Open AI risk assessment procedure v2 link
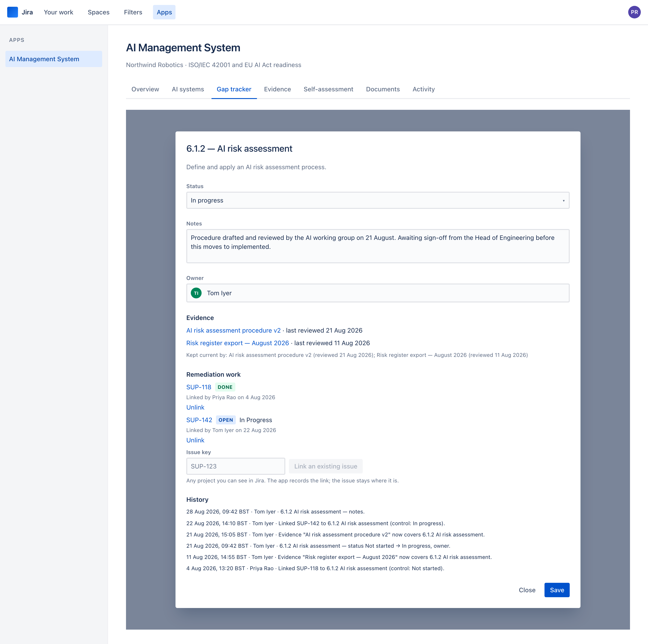 pyautogui.click(x=234, y=330)
